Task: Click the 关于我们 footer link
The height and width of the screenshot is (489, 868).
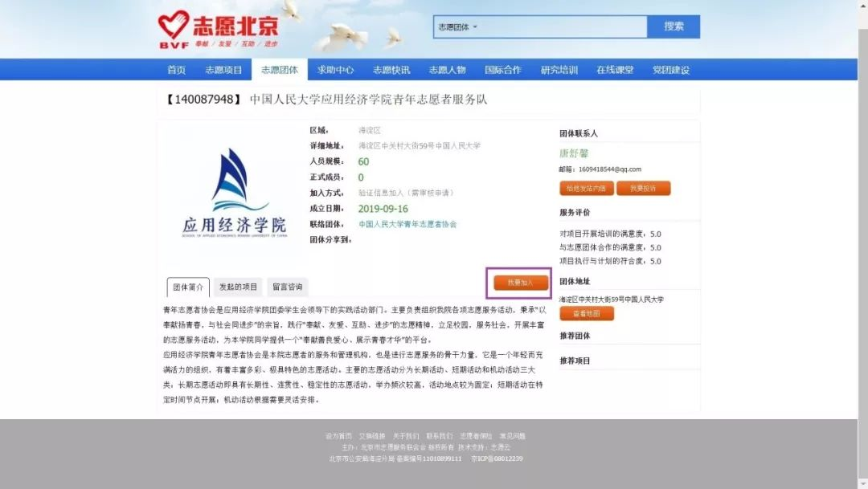Action: (x=405, y=436)
